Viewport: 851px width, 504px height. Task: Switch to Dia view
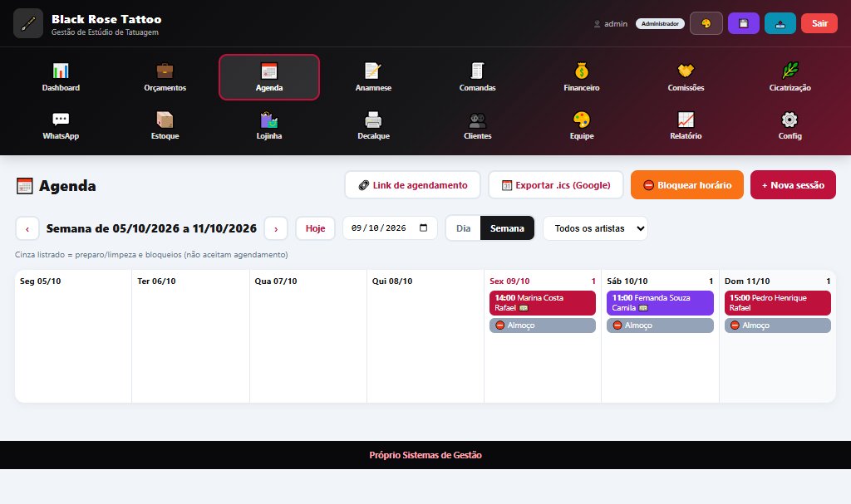coord(464,228)
